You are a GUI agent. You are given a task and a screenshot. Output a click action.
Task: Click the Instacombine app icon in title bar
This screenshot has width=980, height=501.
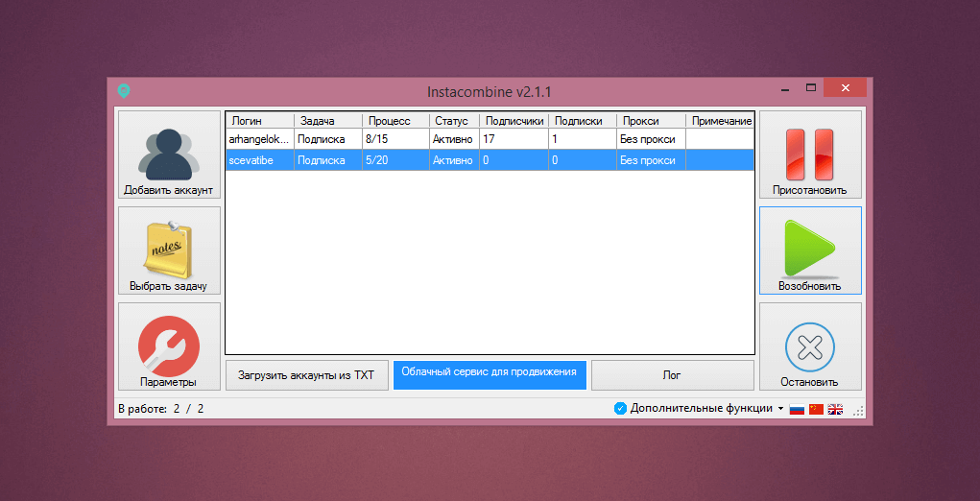pos(124,91)
